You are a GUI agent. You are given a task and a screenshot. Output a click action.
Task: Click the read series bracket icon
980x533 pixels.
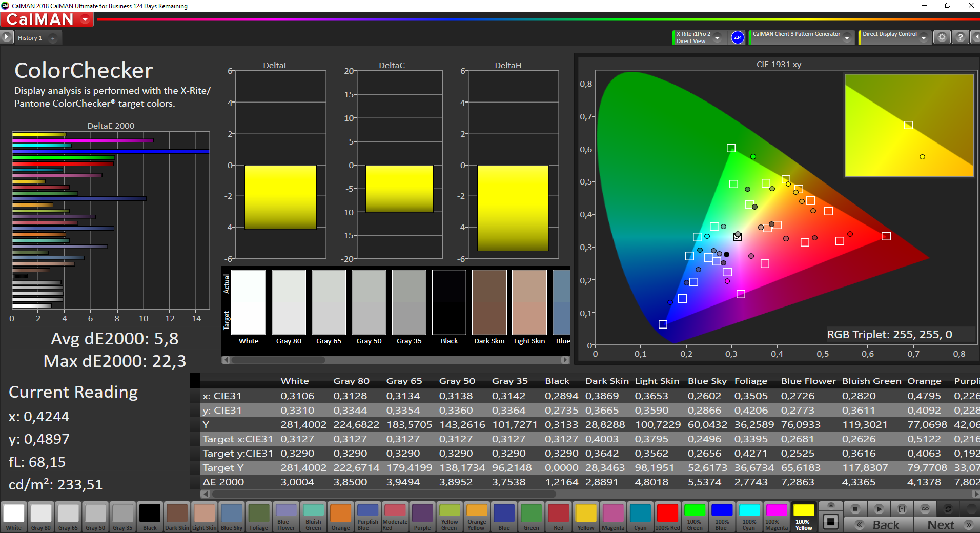902,509
